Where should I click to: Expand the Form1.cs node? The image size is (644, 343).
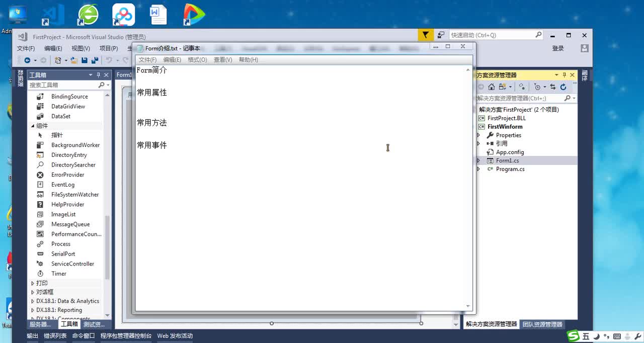coord(478,161)
